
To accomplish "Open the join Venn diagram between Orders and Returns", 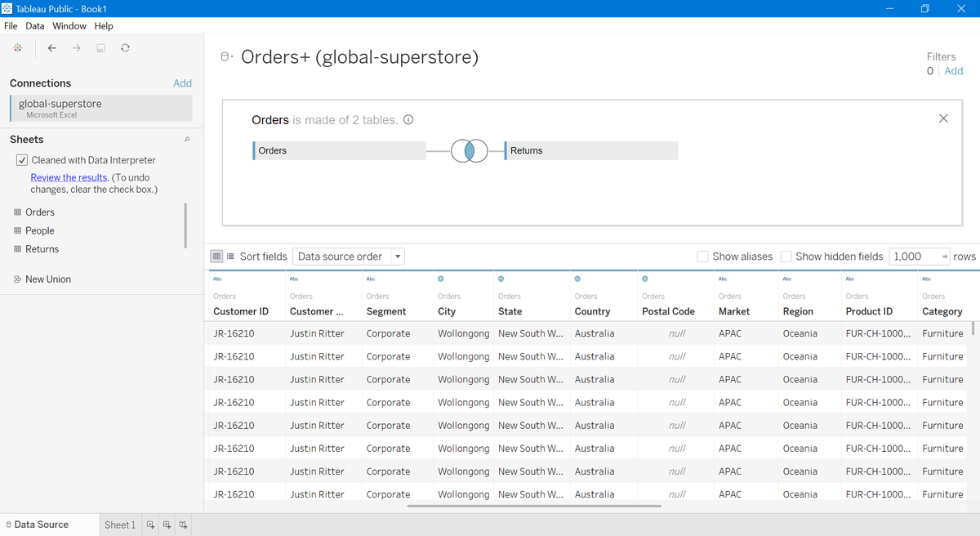I will tap(470, 150).
